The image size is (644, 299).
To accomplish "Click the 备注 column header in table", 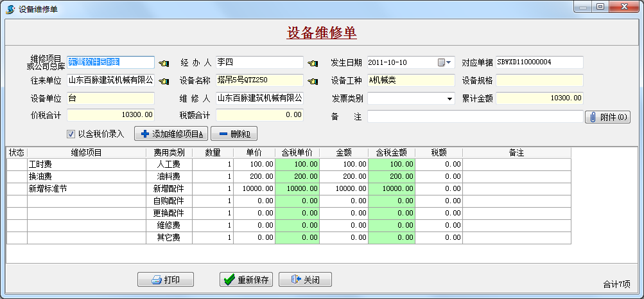I will (x=517, y=152).
